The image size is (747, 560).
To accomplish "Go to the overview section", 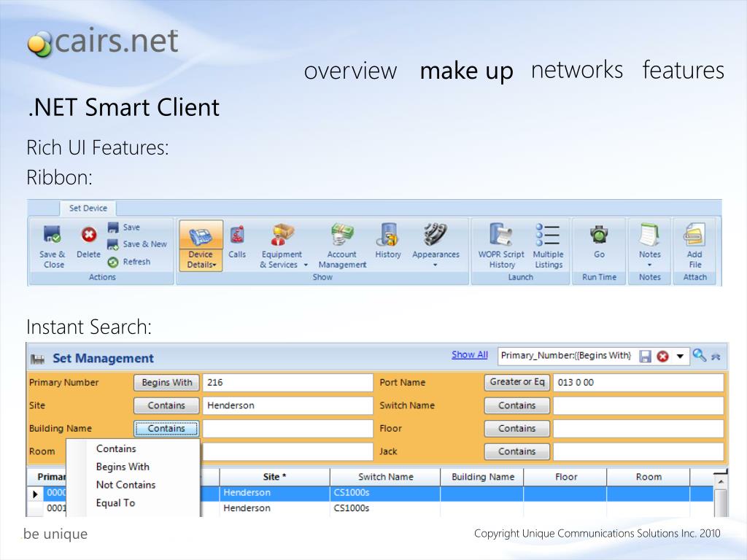I will coord(351,71).
